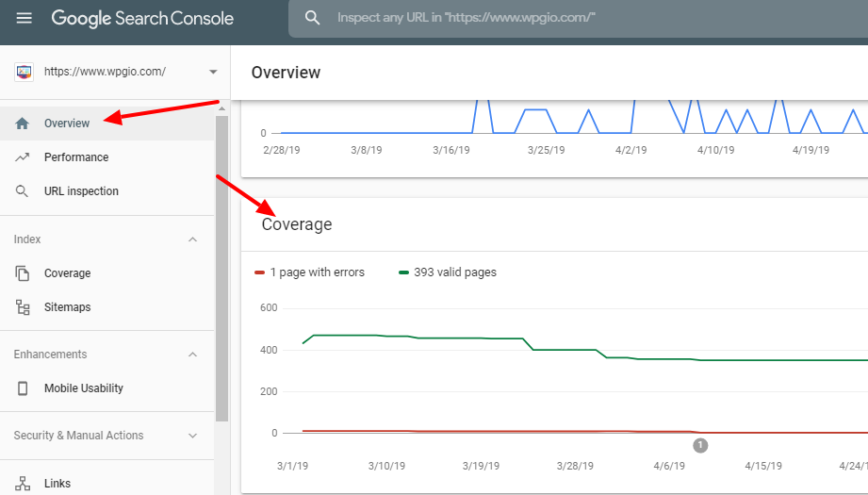Screen dimensions: 868x495
Task: Click the red errors legend swatch
Action: pyautogui.click(x=259, y=272)
